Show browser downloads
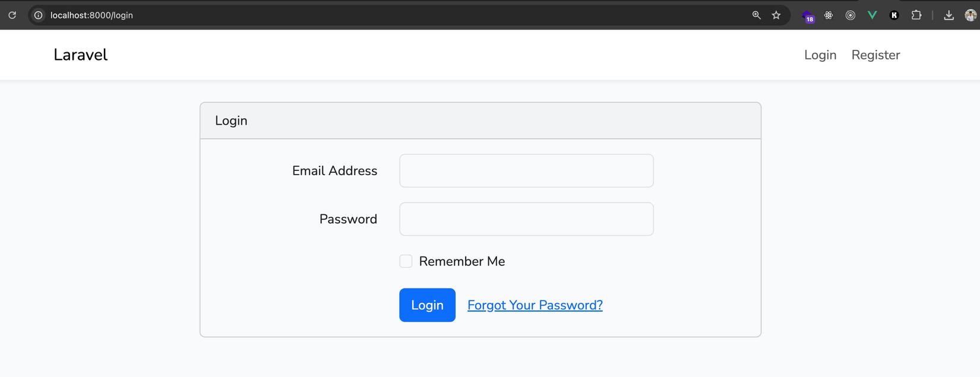This screenshot has height=377, width=980. [949, 15]
